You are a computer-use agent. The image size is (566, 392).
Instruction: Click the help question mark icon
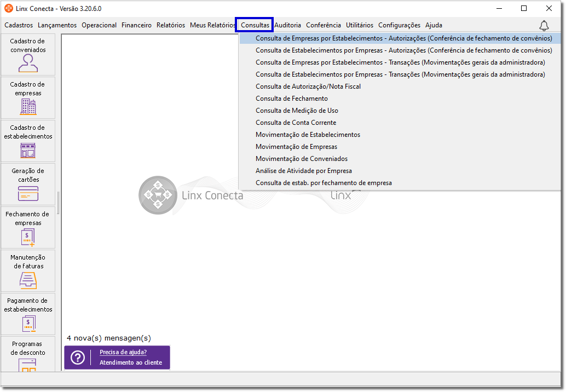[x=78, y=358]
